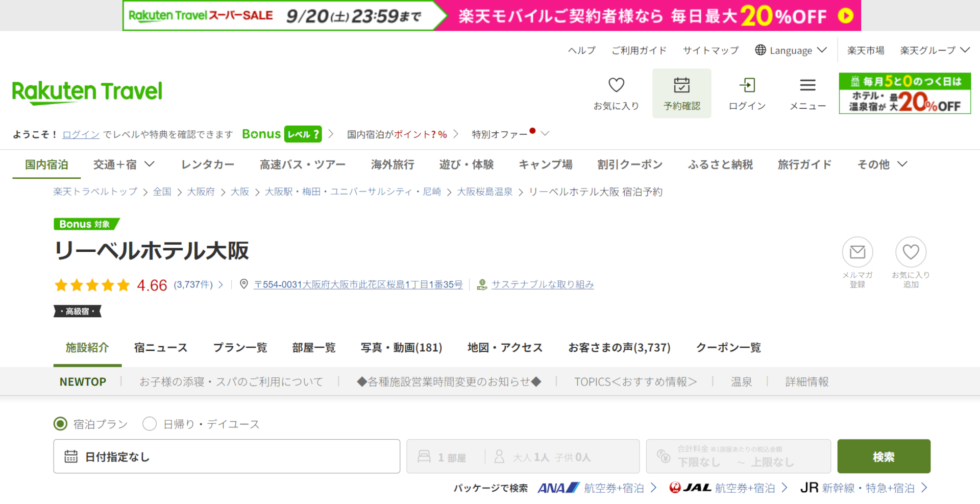
Task: Open the 写真・動画(181) tab
Action: tap(401, 348)
